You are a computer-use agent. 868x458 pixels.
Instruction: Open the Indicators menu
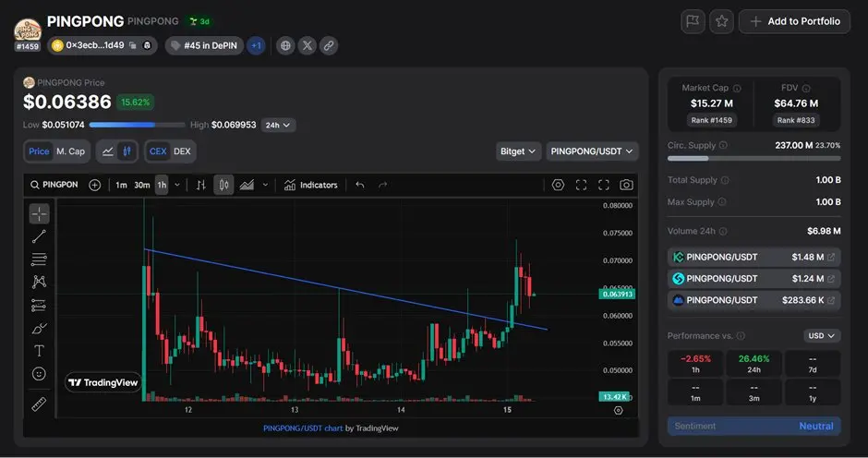tap(310, 185)
